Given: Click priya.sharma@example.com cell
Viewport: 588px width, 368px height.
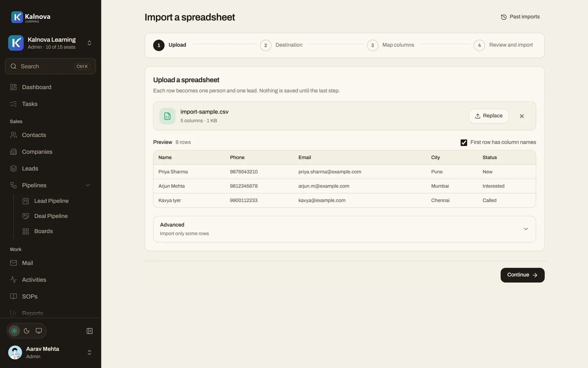Looking at the screenshot, I should pyautogui.click(x=330, y=172).
